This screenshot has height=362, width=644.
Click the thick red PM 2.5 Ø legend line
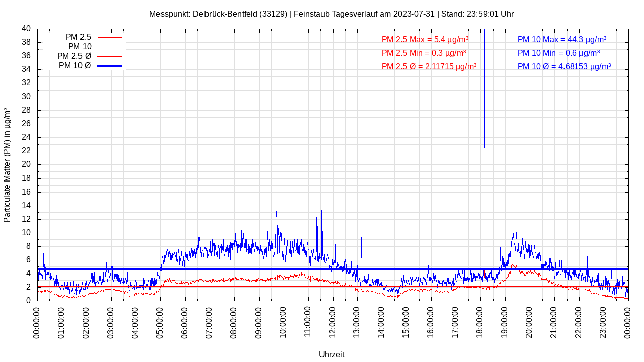[x=110, y=56]
